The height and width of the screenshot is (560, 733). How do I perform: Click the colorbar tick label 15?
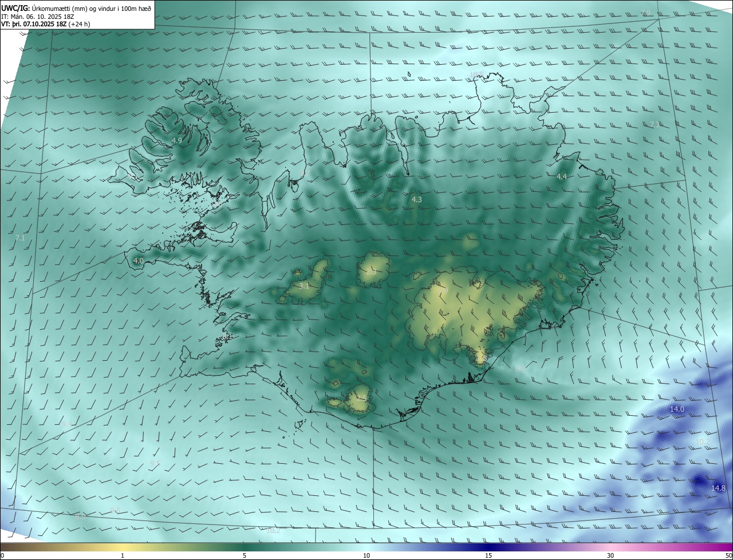[488, 555]
